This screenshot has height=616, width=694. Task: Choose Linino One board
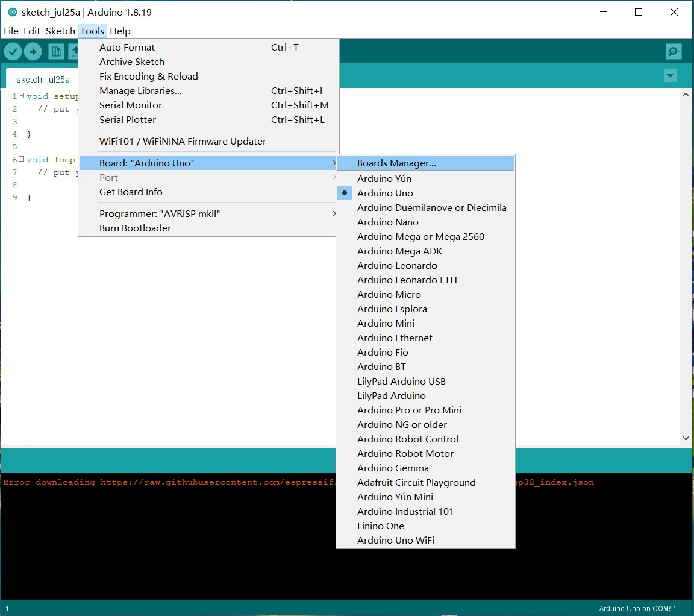pos(425,526)
